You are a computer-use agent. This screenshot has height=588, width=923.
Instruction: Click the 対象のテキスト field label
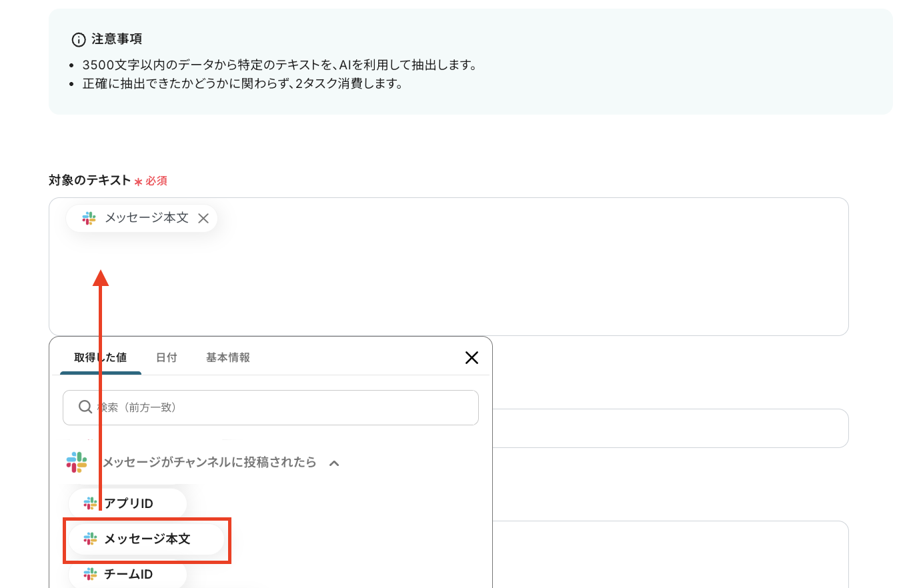pos(90,181)
